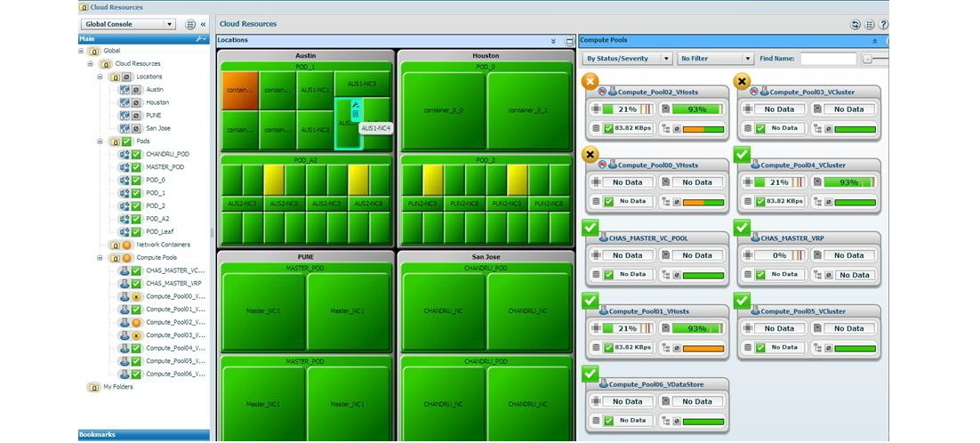Collapse the Locations tree node
The width and height of the screenshot is (980, 443).
(100, 77)
